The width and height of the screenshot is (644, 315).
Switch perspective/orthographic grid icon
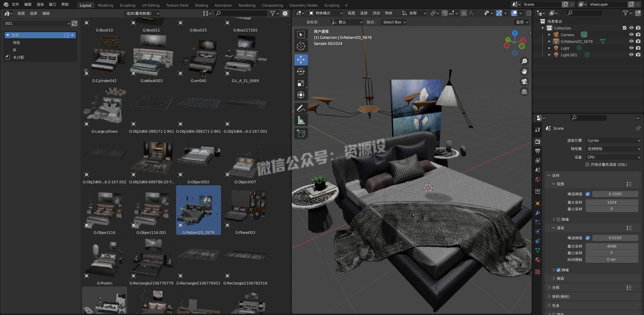[524, 91]
